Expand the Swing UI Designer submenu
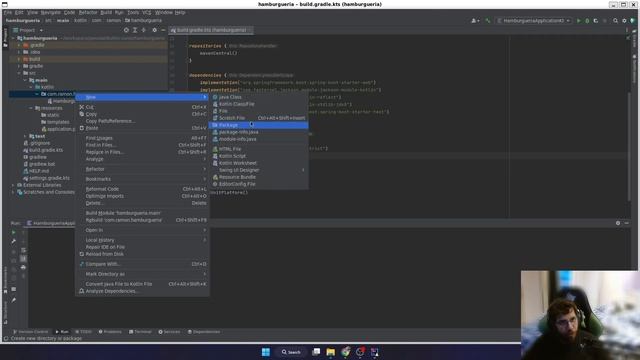Image resolution: width=640 pixels, height=360 pixels. pyautogui.click(x=258, y=170)
